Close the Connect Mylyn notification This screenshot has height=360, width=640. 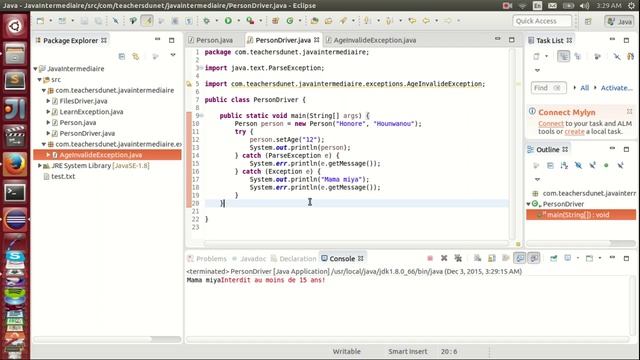[629, 111]
